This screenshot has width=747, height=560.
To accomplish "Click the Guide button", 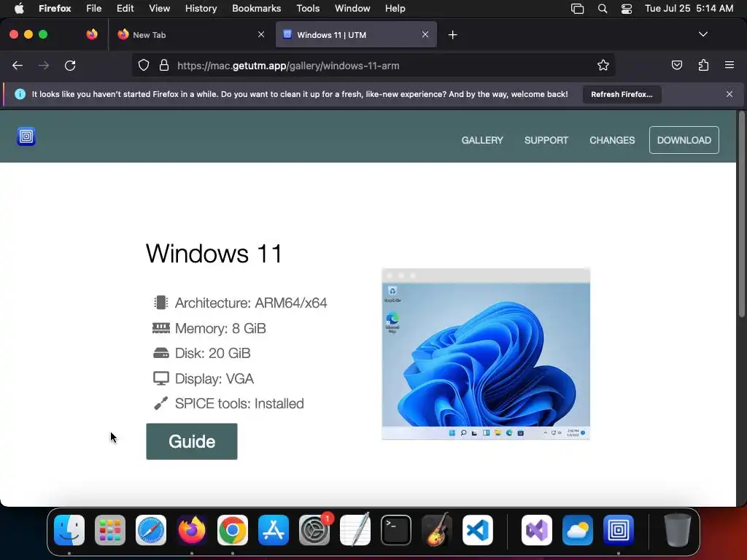I will coord(192,441).
